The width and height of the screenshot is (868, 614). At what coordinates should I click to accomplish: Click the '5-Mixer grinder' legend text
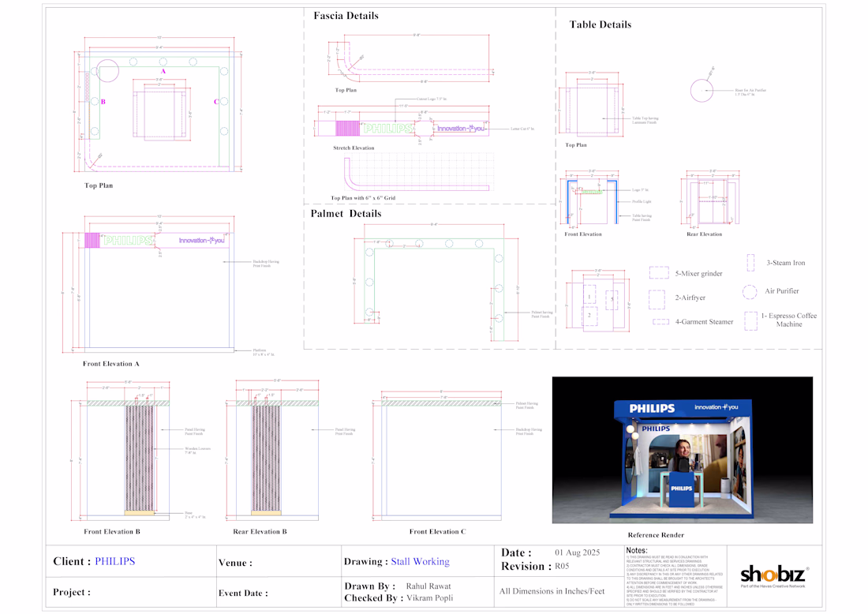(698, 274)
